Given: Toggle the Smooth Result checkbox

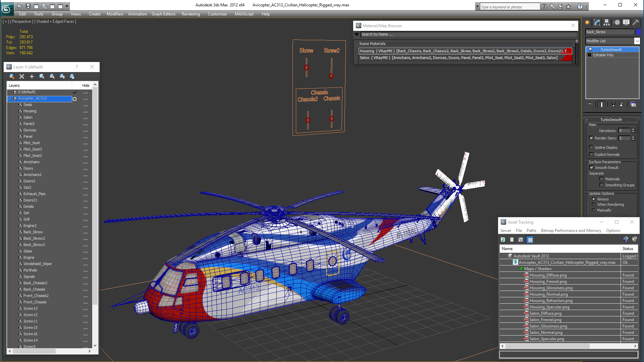Looking at the screenshot, I should pos(591,168).
